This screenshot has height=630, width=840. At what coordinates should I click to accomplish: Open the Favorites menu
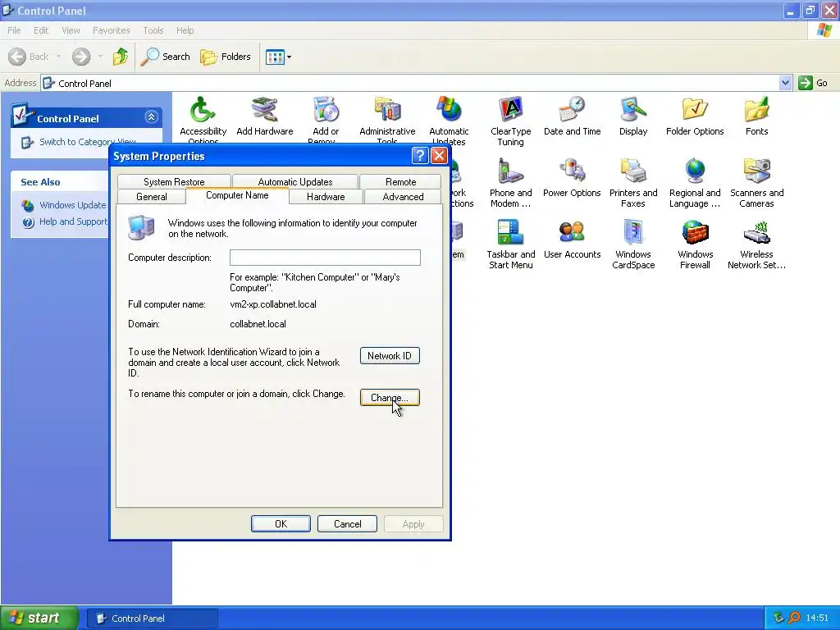tap(111, 30)
